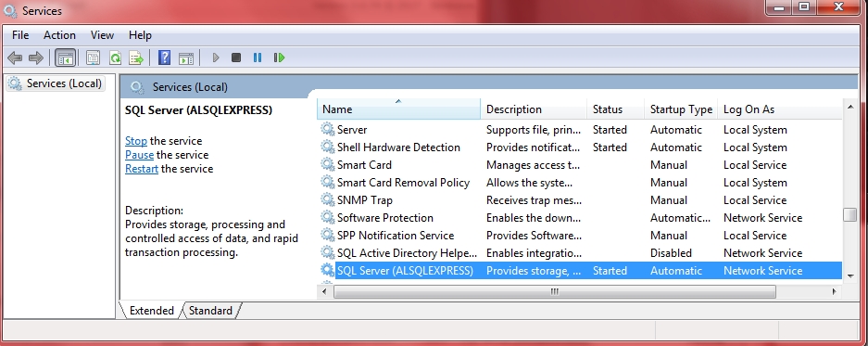Click the Export List toolbar icon
This screenshot has height=346, width=868.
click(x=136, y=58)
